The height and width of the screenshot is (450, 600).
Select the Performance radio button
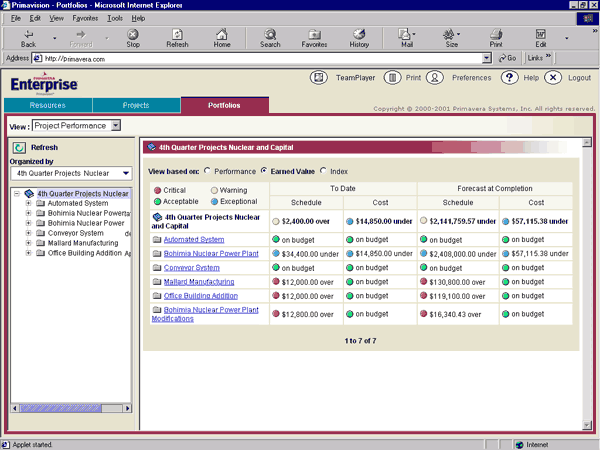(207, 171)
